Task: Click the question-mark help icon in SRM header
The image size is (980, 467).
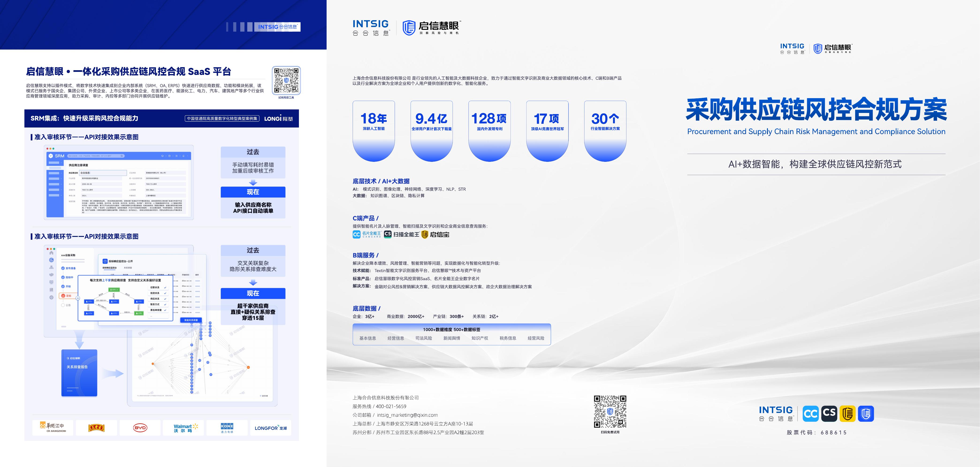Action: (x=170, y=156)
